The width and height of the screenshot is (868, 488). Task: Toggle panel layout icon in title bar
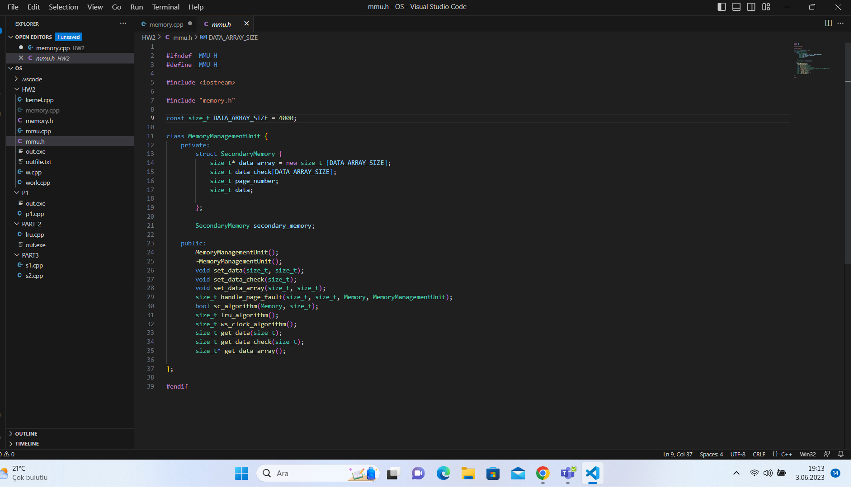736,7
